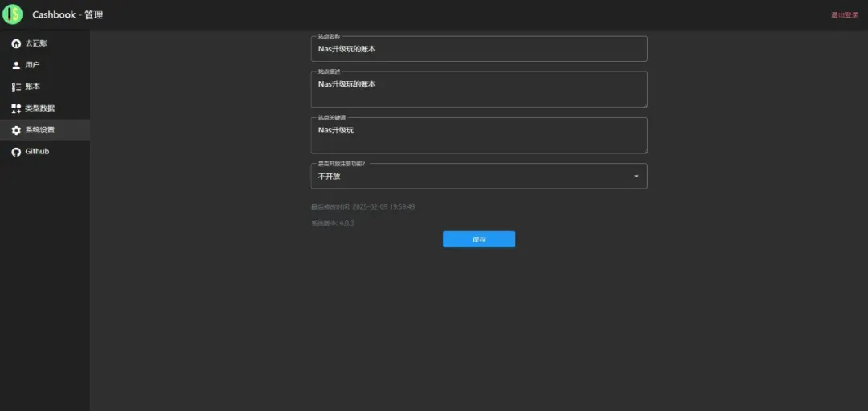Click the green Cashbook logo icon
The width and height of the screenshot is (868, 411).
pyautogui.click(x=12, y=14)
